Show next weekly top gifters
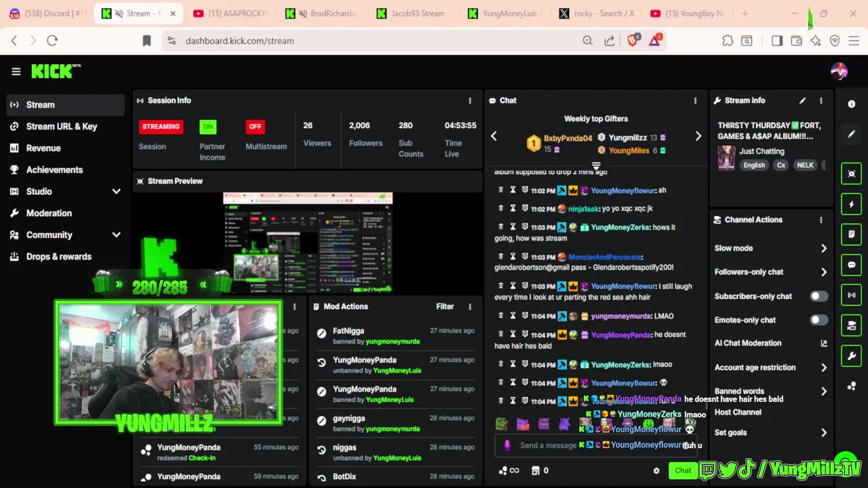This screenshot has width=868, height=488. (x=698, y=136)
